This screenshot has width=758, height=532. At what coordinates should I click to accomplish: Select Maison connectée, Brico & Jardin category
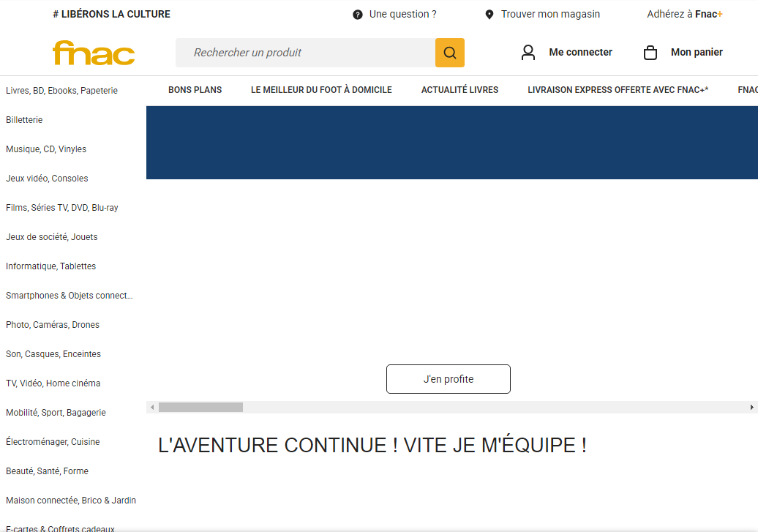(71, 500)
